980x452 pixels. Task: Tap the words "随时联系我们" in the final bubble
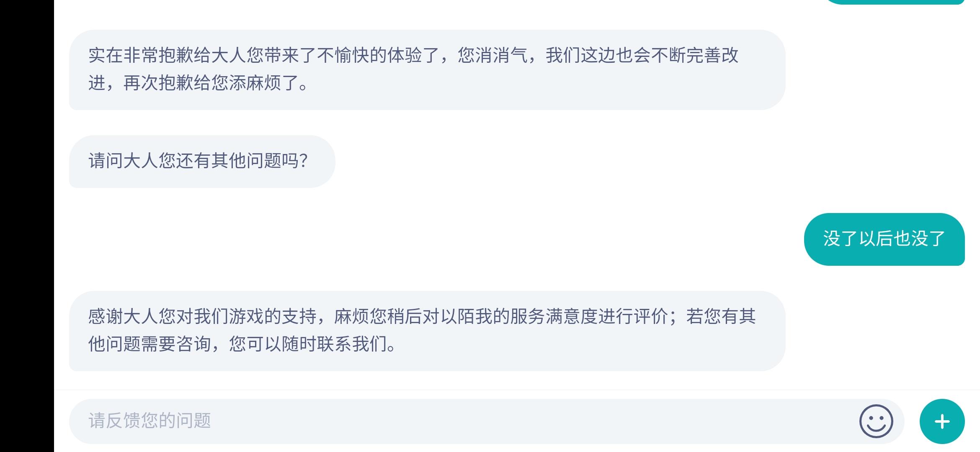[334, 344]
